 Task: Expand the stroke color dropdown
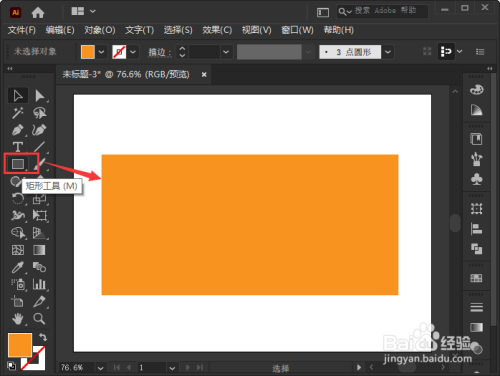tap(133, 52)
